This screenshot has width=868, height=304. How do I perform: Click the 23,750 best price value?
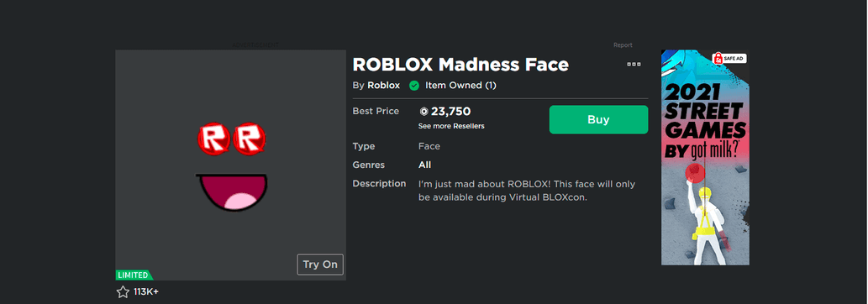(450, 112)
